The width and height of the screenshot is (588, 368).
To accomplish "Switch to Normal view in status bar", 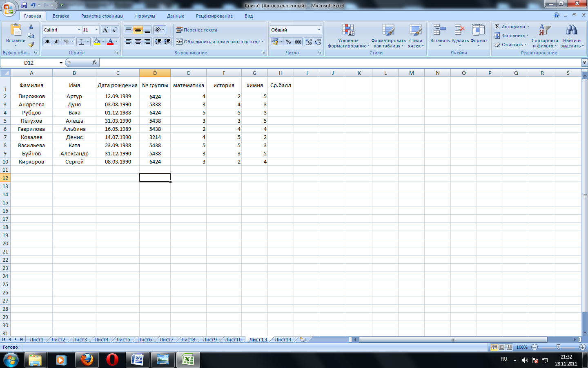I will [x=494, y=347].
